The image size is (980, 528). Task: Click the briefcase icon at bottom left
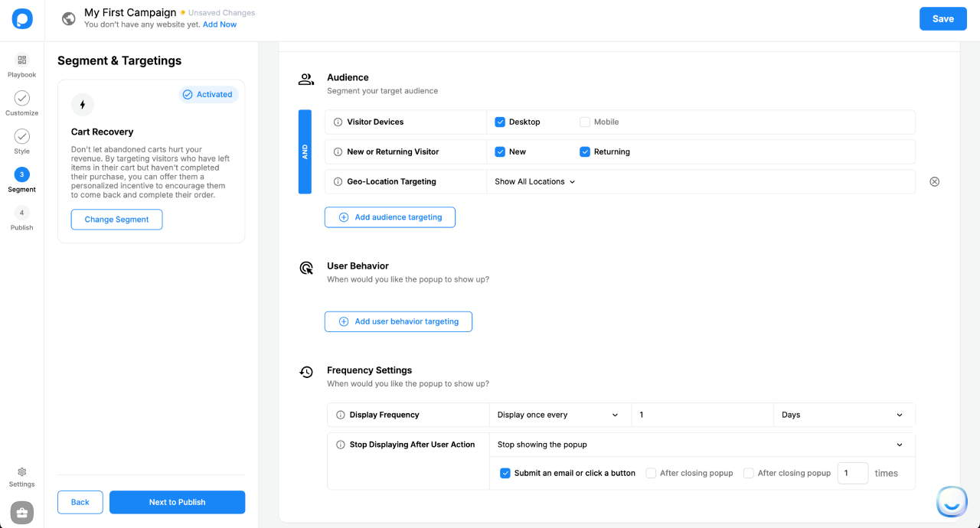pos(21,513)
